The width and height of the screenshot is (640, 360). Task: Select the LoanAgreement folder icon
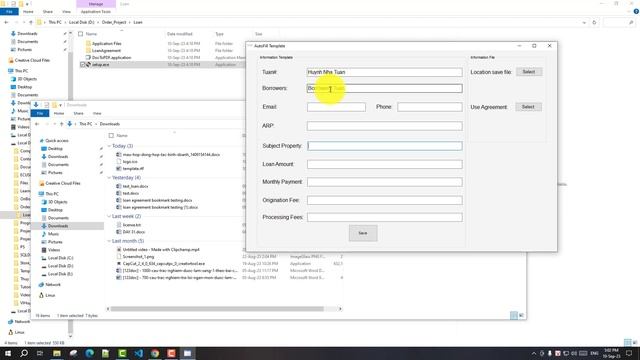pyautogui.click(x=88, y=51)
